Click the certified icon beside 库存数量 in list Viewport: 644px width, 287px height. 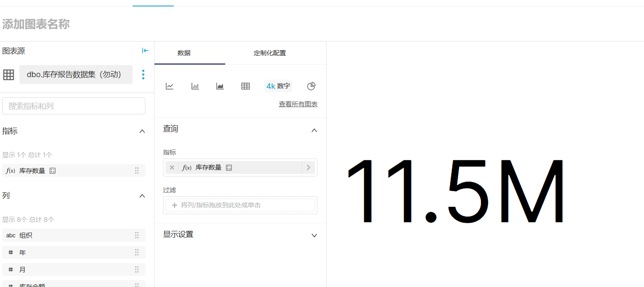[53, 170]
